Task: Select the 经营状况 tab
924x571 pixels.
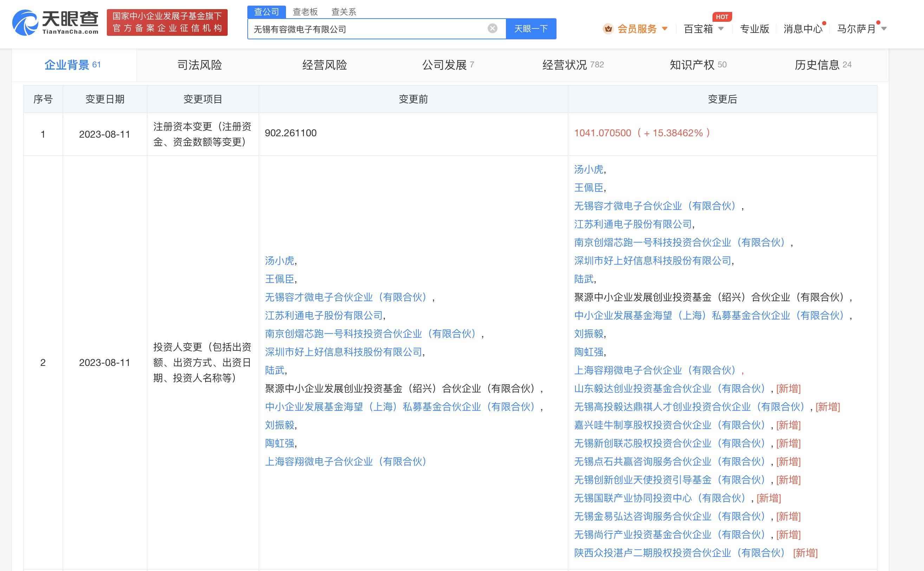Action: (573, 65)
